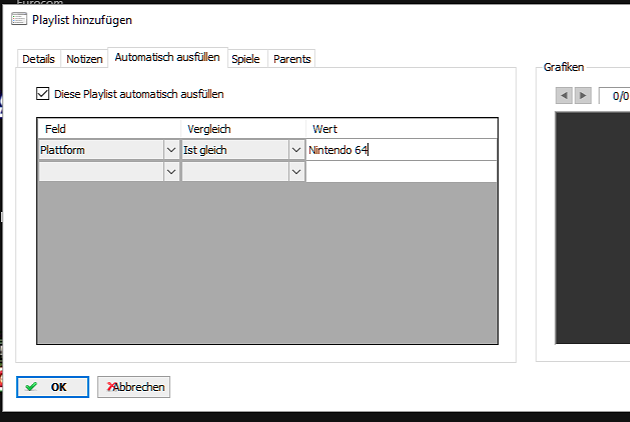The image size is (630, 422).
Task: Click the graphics counter field showing 0/0
Action: [615, 96]
